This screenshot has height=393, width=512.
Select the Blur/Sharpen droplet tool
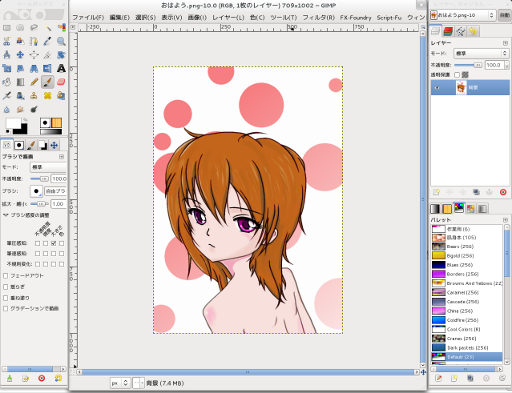pyautogui.click(x=7, y=109)
